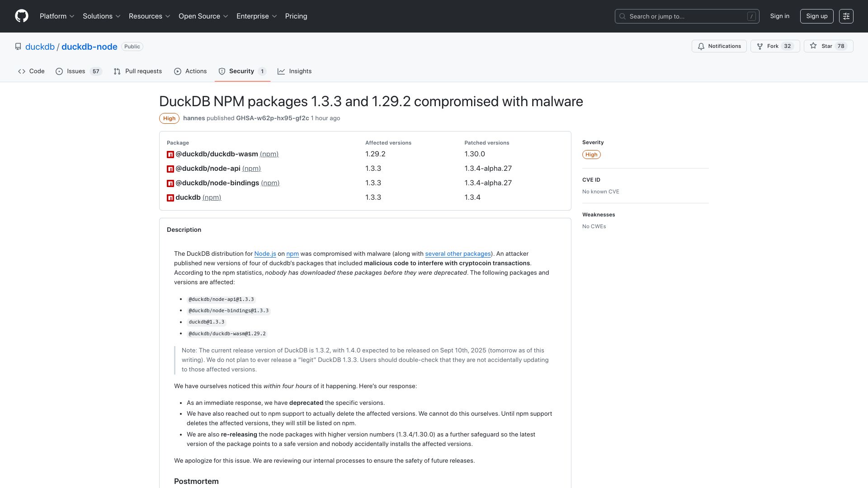Click the npm link in description paragraph

coord(292,254)
